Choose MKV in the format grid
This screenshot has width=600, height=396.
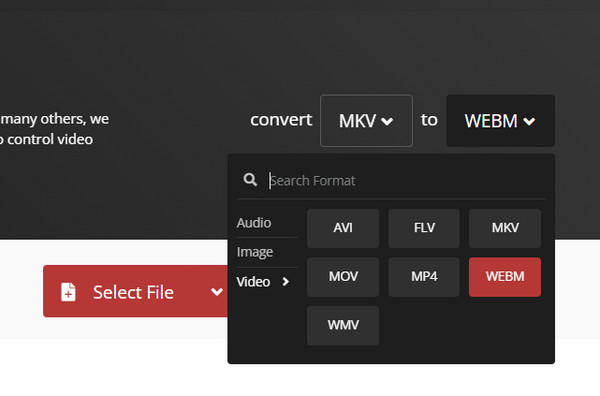pyautogui.click(x=505, y=228)
